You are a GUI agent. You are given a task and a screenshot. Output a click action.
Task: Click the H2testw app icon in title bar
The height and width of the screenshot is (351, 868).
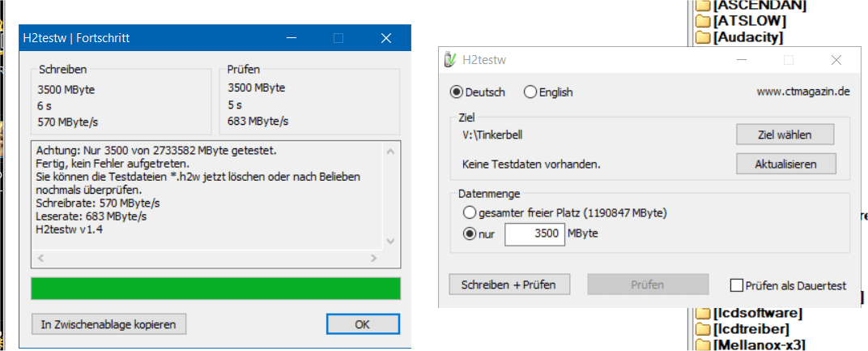[x=451, y=60]
